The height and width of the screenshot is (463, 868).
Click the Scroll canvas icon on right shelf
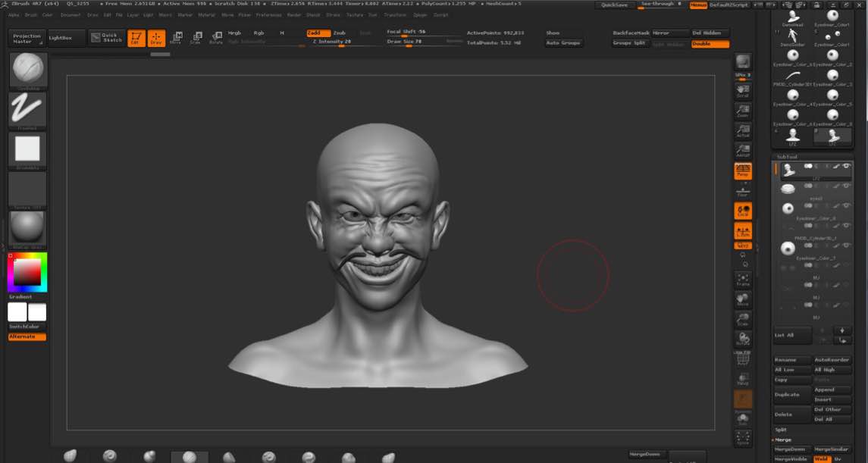click(743, 91)
